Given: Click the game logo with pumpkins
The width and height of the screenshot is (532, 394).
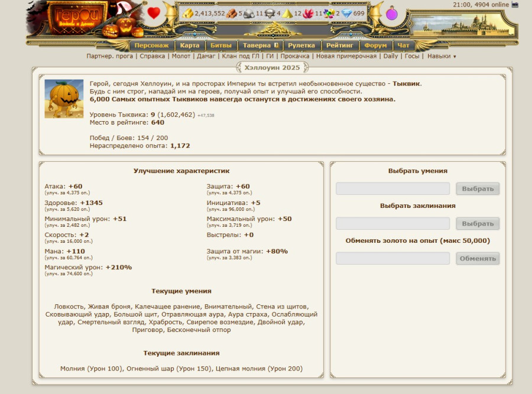Looking at the screenshot, I should [74, 19].
